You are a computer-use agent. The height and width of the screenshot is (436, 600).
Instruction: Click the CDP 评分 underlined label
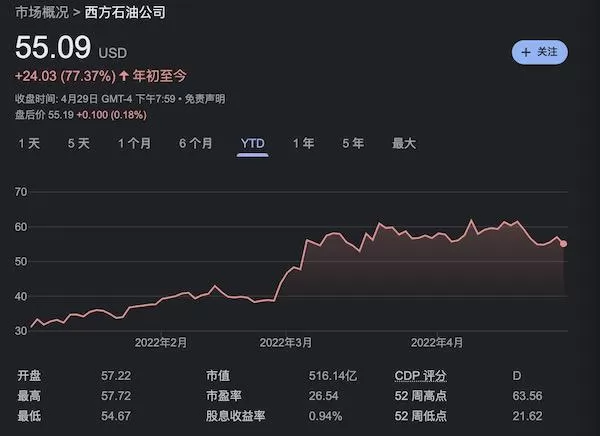coord(421,376)
